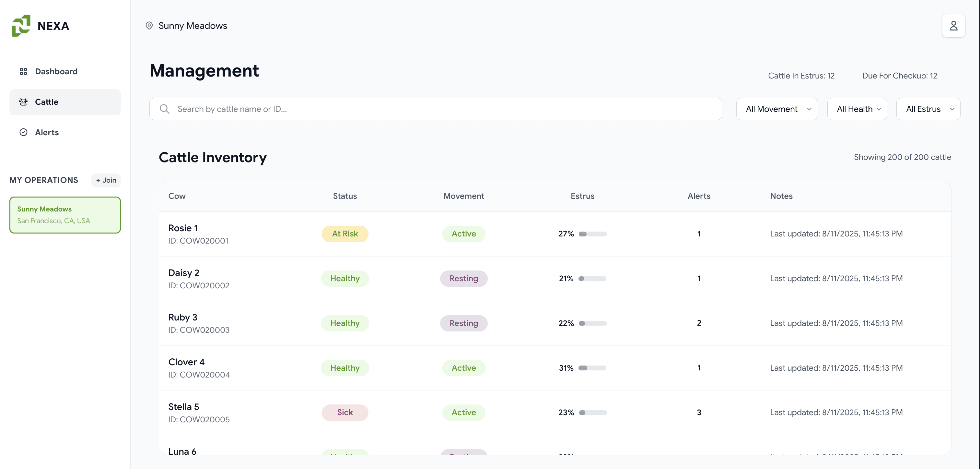Click the At Risk status badge

(x=345, y=234)
